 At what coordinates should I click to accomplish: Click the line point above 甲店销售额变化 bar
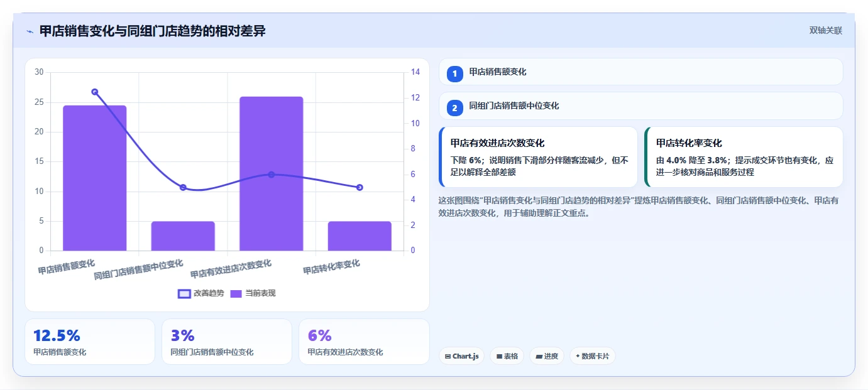click(x=95, y=92)
